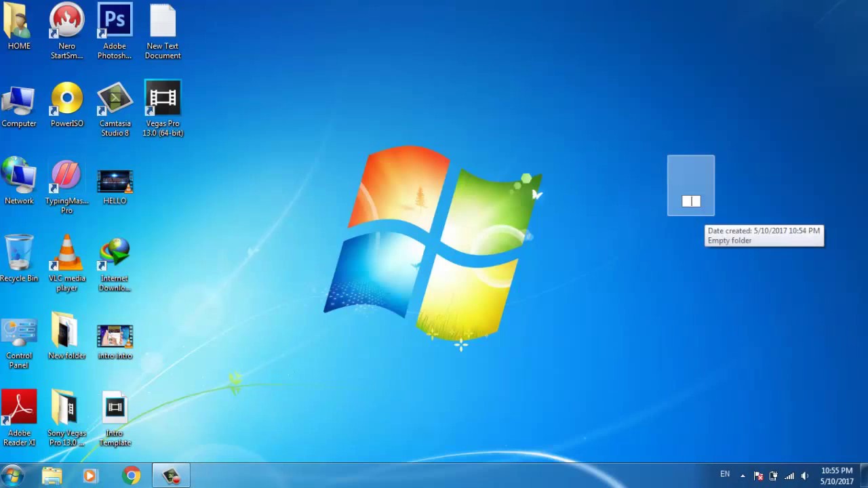The width and height of the screenshot is (868, 488).
Task: Open the volume speaker icon
Action: (805, 476)
